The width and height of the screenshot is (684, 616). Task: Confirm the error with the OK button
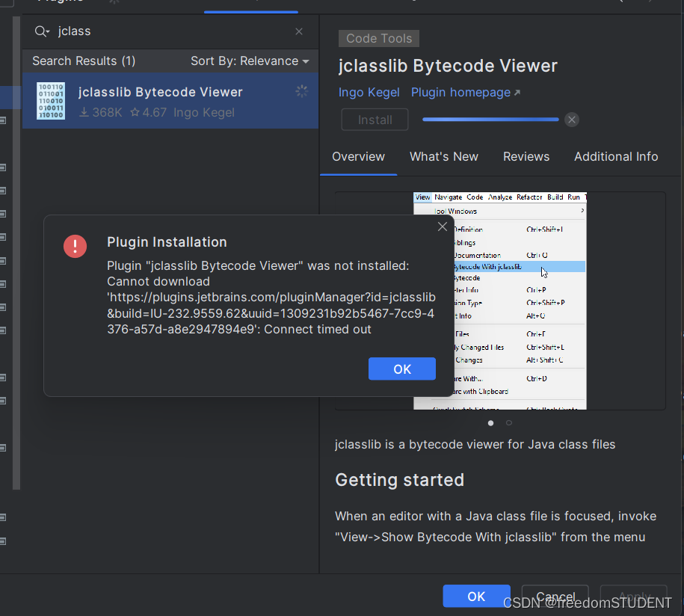(x=401, y=369)
